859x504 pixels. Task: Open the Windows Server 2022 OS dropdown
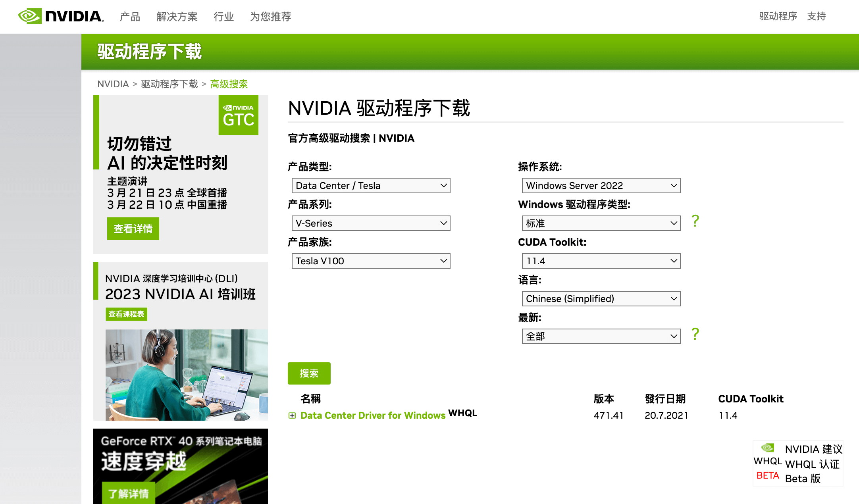point(601,186)
